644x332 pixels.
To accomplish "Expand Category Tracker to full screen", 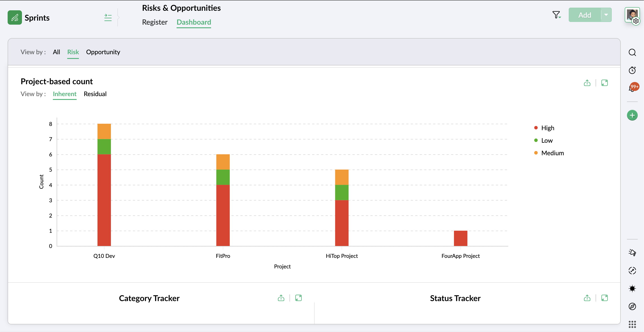I will pyautogui.click(x=298, y=298).
